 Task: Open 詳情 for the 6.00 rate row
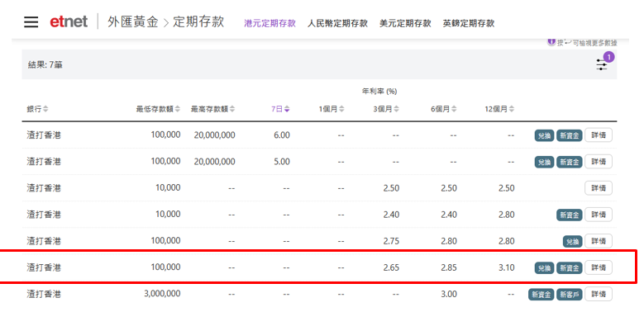(x=599, y=135)
